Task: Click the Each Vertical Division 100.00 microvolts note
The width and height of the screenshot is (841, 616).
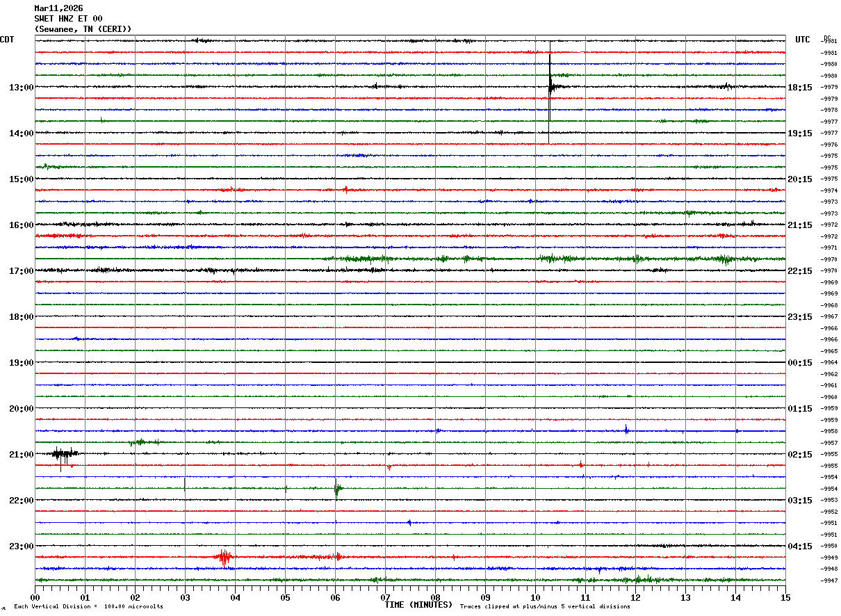Action: coord(88,607)
